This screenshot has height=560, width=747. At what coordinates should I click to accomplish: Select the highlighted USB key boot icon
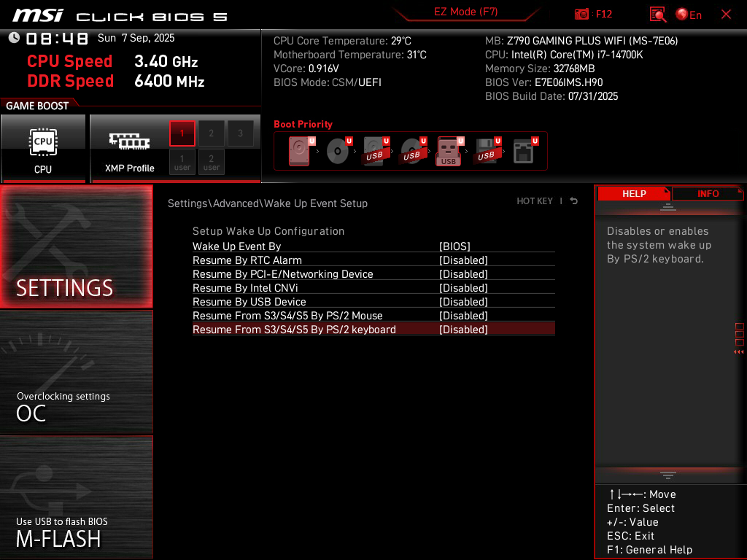[x=449, y=151]
